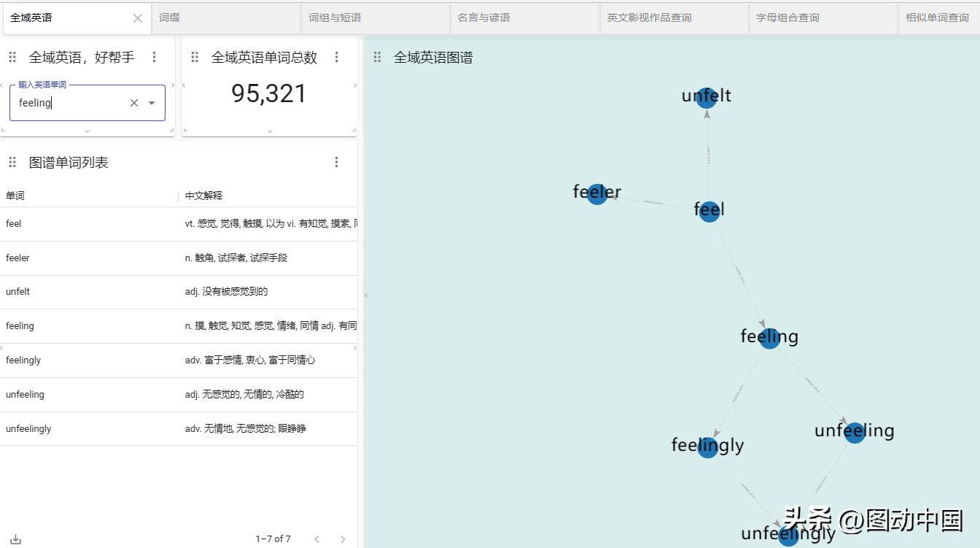The height and width of the screenshot is (548, 980).
Task: Click the drag handle of the 图谱单词列表 panel
Action: pos(12,161)
